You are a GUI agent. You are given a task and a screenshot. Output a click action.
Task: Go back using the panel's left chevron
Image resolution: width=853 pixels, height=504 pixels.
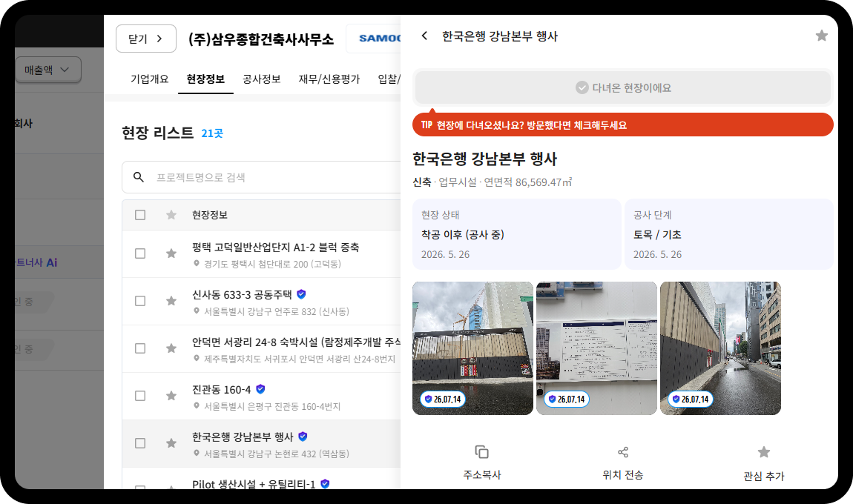click(x=424, y=36)
